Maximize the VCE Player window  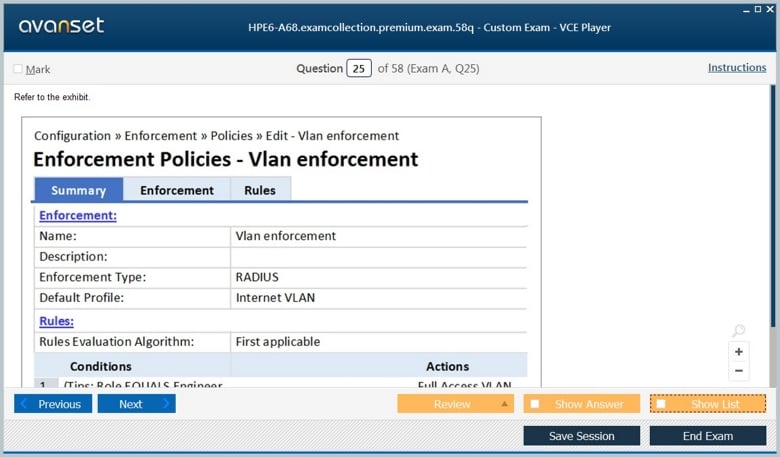[x=757, y=9]
